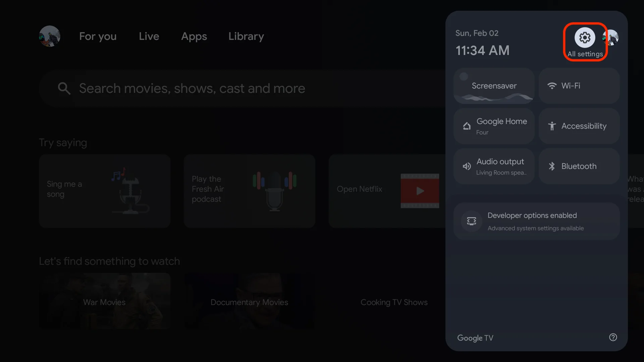
Task: Click the developer options code icon
Action: (x=472, y=221)
